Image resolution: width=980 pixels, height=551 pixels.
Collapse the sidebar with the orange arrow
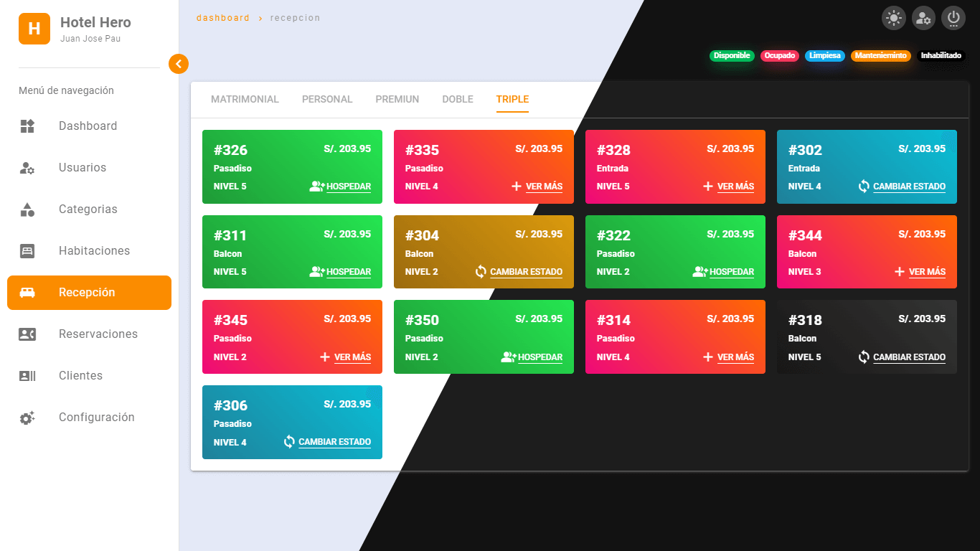[x=179, y=64]
